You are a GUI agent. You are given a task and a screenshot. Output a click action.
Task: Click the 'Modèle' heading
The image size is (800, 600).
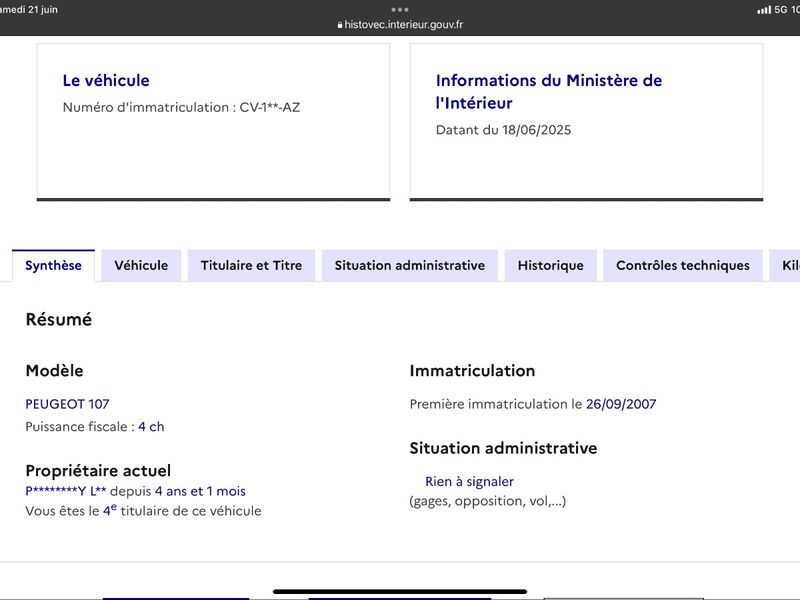[x=54, y=370]
